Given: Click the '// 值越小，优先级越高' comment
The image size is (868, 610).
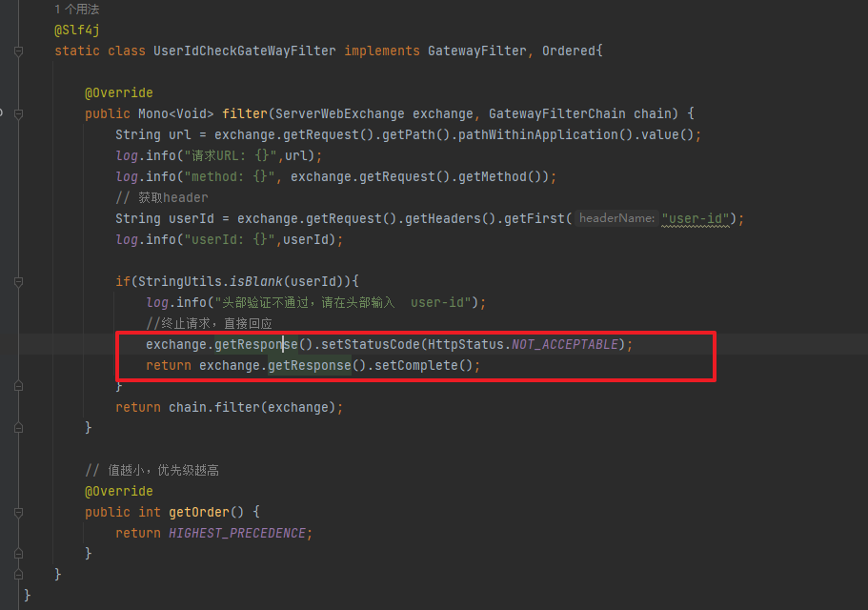Looking at the screenshot, I should 152,471.
